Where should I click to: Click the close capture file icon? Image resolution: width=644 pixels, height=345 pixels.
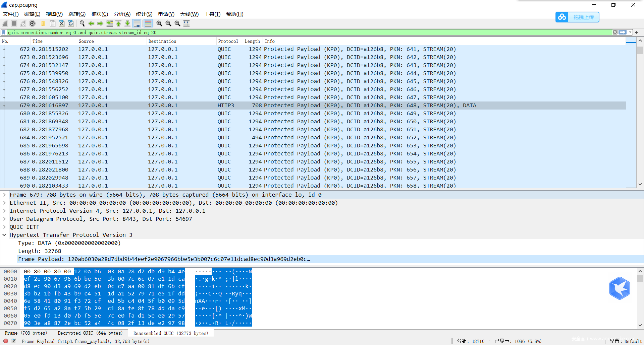coord(62,23)
